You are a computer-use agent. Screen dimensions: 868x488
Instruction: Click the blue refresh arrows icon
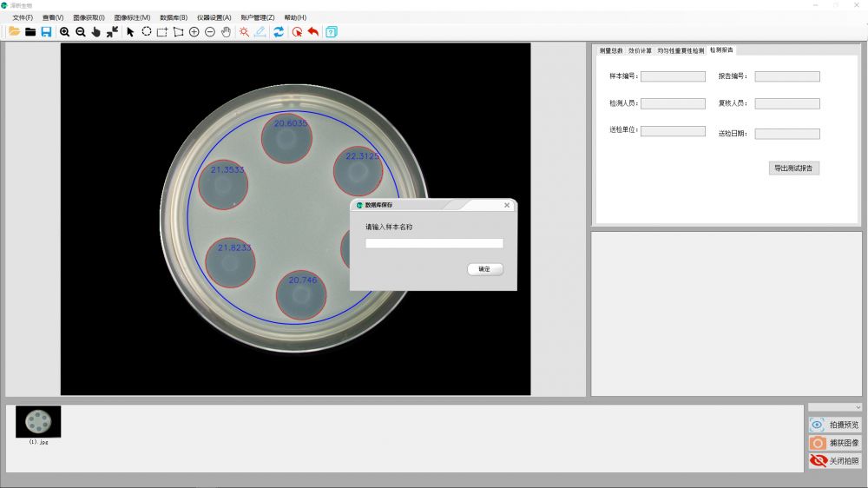coord(279,32)
